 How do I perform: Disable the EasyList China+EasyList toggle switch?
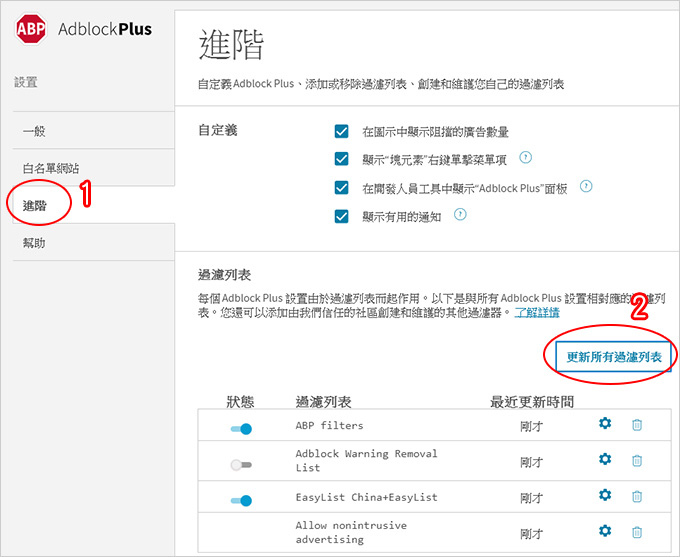[241, 501]
